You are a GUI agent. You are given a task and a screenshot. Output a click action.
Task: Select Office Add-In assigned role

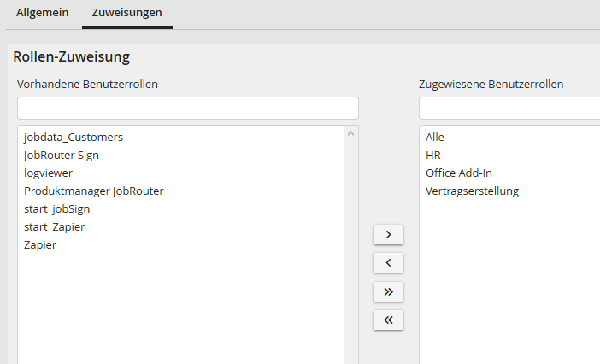click(x=458, y=173)
